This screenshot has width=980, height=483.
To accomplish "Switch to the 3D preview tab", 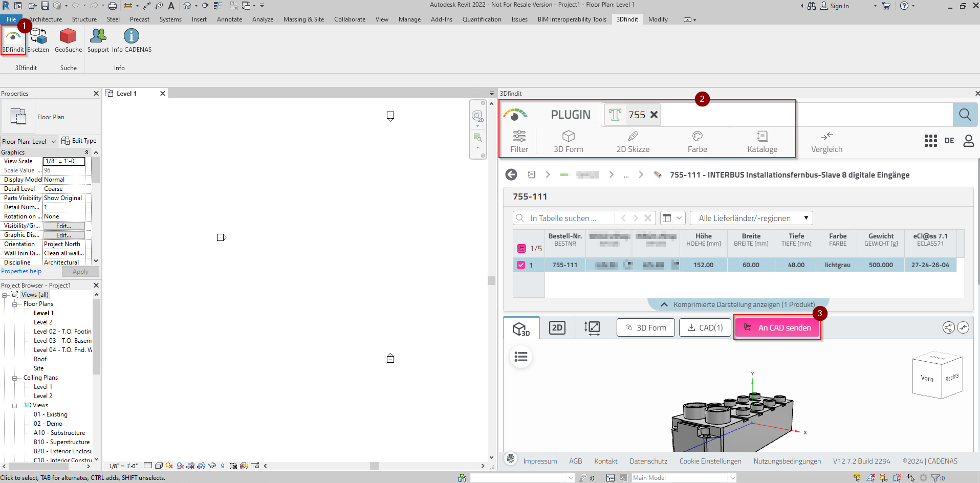I will [521, 328].
